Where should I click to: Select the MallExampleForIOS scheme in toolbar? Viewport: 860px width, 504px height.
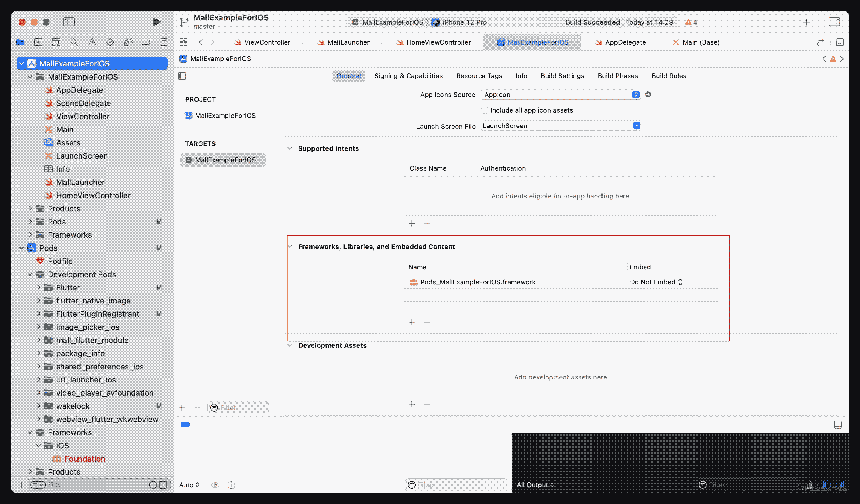[x=387, y=22]
